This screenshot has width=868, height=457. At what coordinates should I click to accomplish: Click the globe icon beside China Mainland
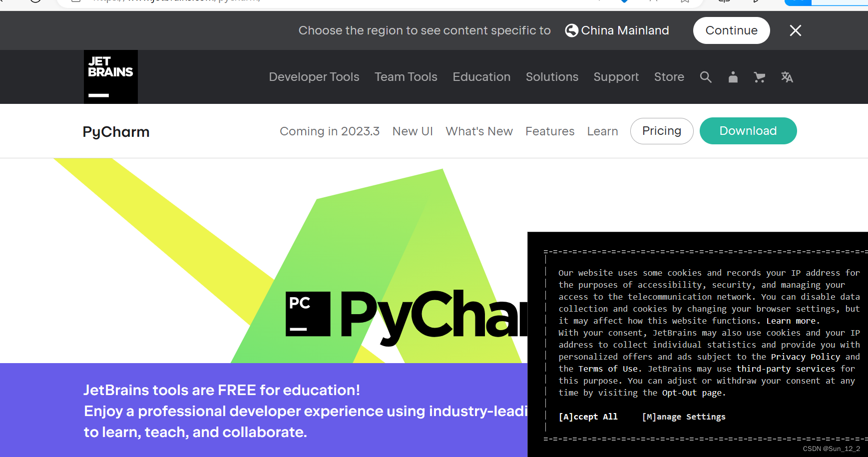coord(571,30)
